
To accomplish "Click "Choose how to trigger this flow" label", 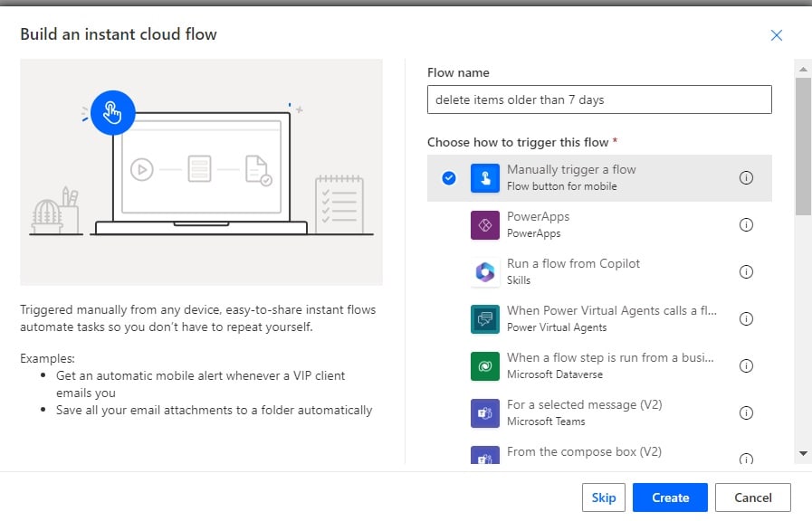I will [x=518, y=142].
